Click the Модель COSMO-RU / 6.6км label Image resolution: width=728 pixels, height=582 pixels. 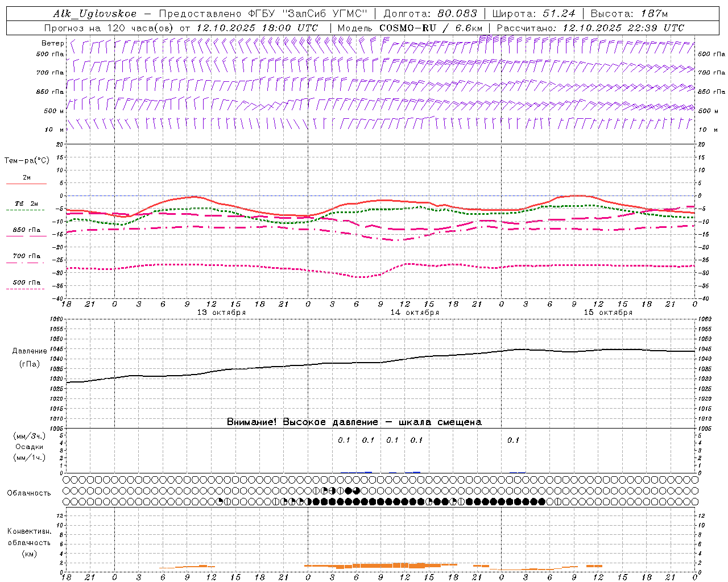(x=409, y=28)
